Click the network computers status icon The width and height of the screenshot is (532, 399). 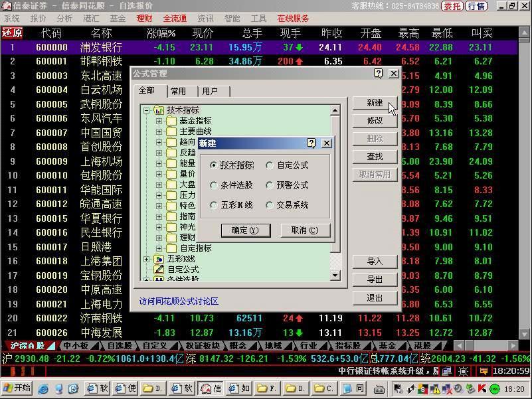pos(447,371)
